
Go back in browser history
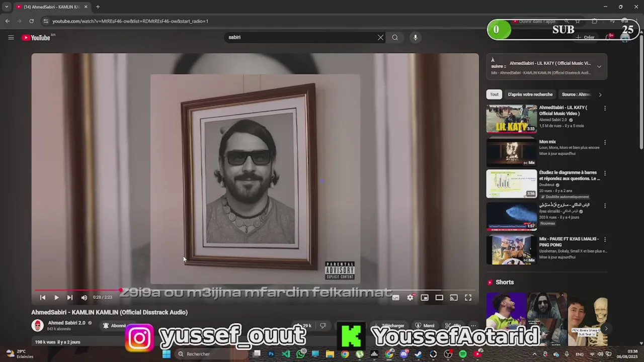coord(8,21)
